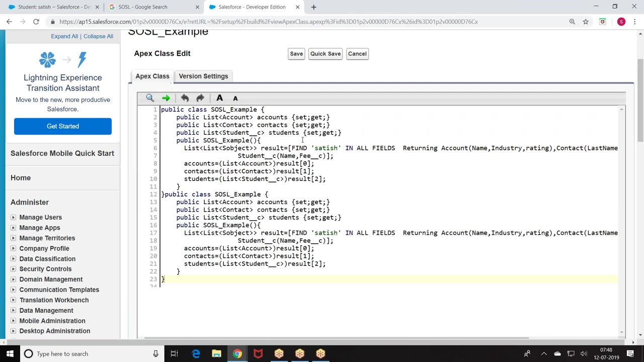Open the Windows Start menu
The height and width of the screenshot is (362, 644).
[10, 353]
